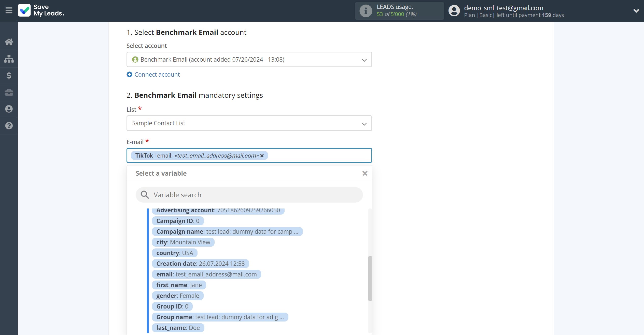Select the country: USA variable
Image resolution: width=644 pixels, height=335 pixels.
[x=175, y=253]
